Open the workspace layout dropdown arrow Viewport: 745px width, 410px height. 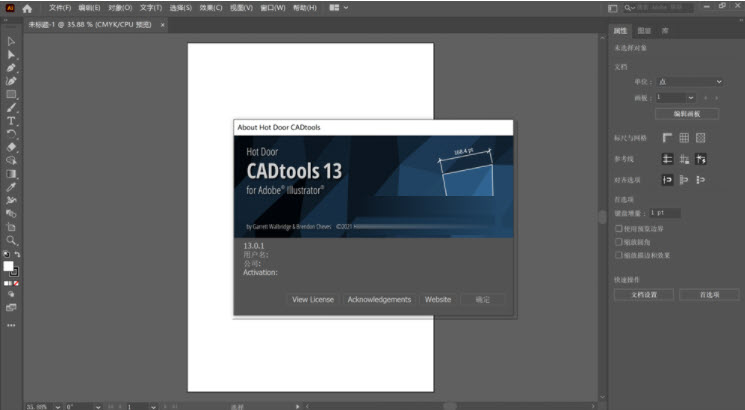(346, 8)
